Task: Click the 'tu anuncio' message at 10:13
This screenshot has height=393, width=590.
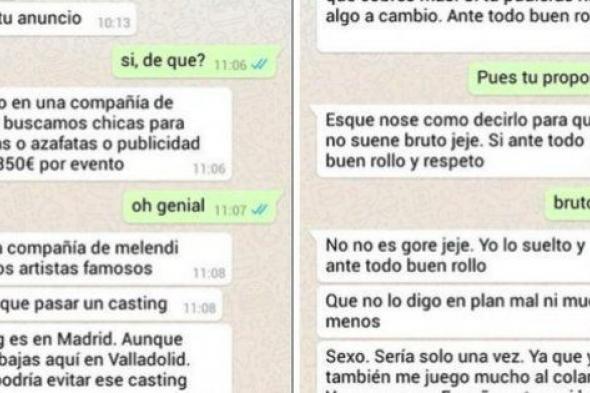Action: (x=68, y=19)
